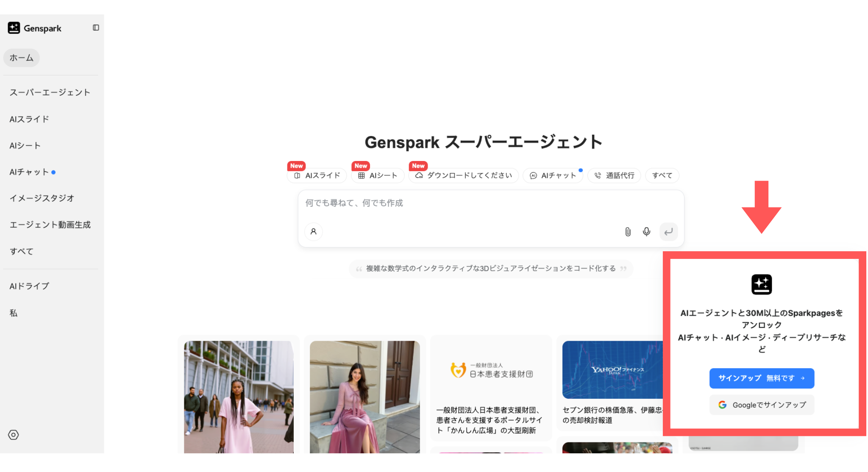Click the Genspark sparkle logo in signup card
This screenshot has width=868, height=472.
(762, 284)
